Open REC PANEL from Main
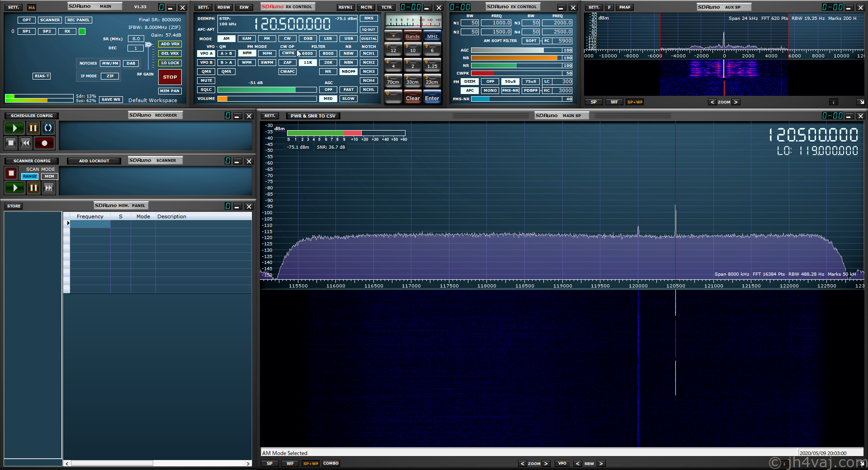The image size is (868, 470). tap(79, 20)
